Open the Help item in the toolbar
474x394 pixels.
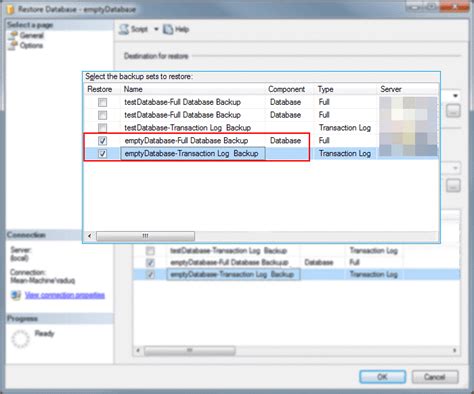[x=182, y=29]
